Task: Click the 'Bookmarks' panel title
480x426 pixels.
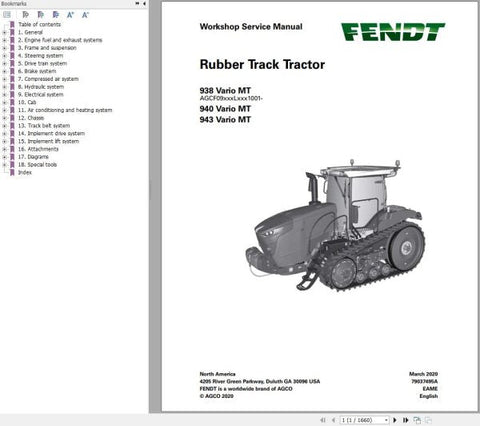Action: click(x=14, y=3)
